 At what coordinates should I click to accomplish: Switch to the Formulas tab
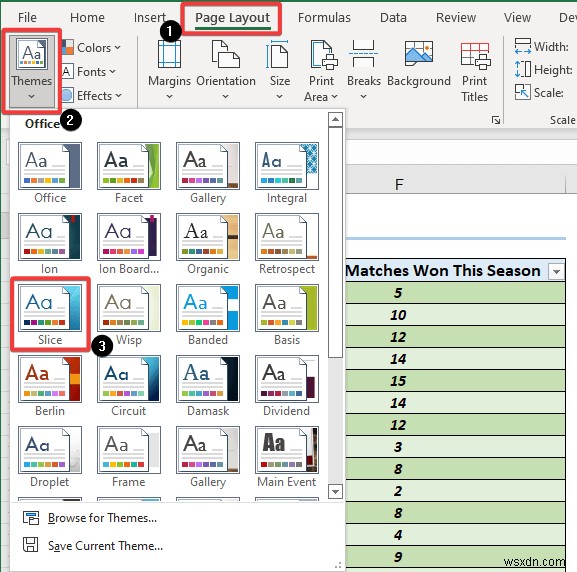click(324, 17)
